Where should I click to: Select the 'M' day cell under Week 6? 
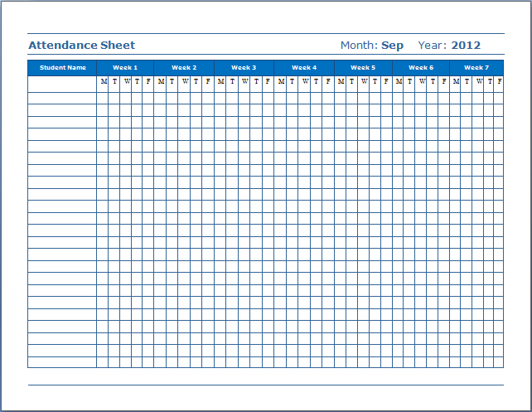(398, 84)
